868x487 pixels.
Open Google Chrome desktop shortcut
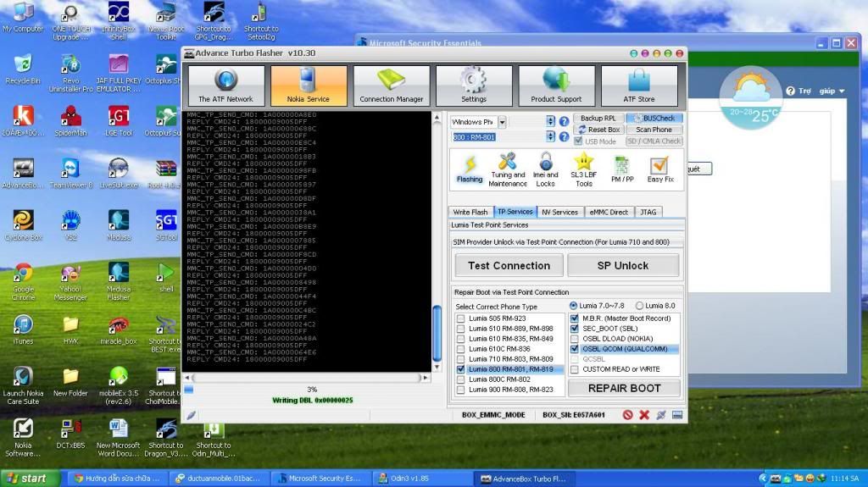click(x=23, y=282)
